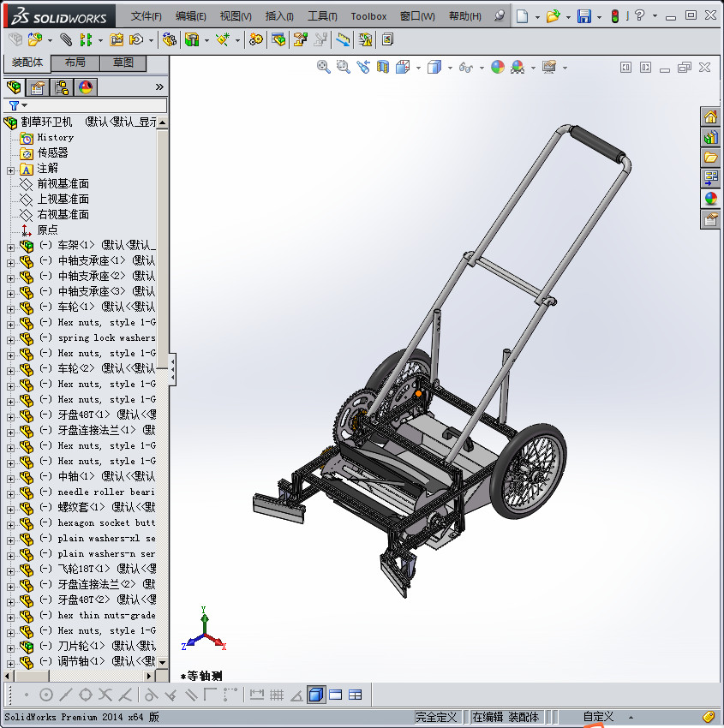The width and height of the screenshot is (724, 728).
Task: Open the PropertyManager tab icon
Action: click(38, 87)
